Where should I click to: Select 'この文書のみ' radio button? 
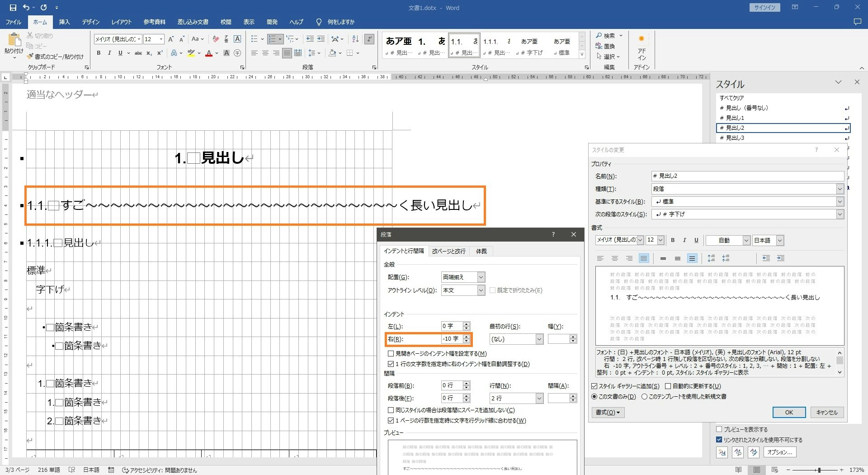click(594, 397)
